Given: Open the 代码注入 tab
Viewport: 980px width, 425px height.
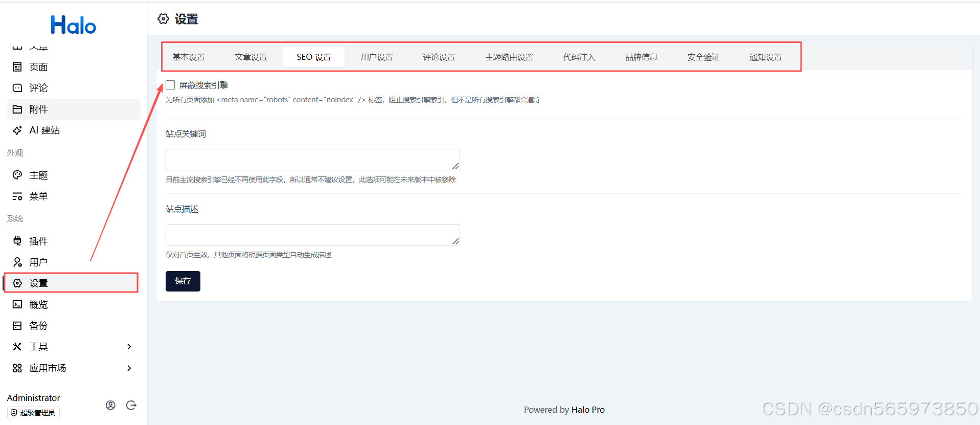Looking at the screenshot, I should (579, 57).
